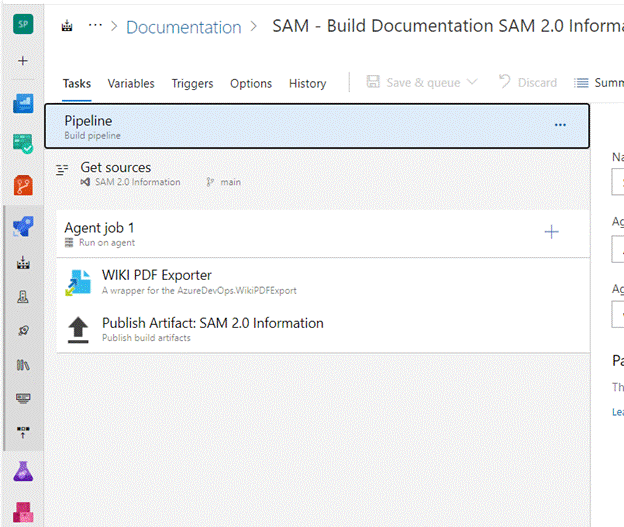Click the pipeline title SAM - Build Documentation

pos(448,26)
